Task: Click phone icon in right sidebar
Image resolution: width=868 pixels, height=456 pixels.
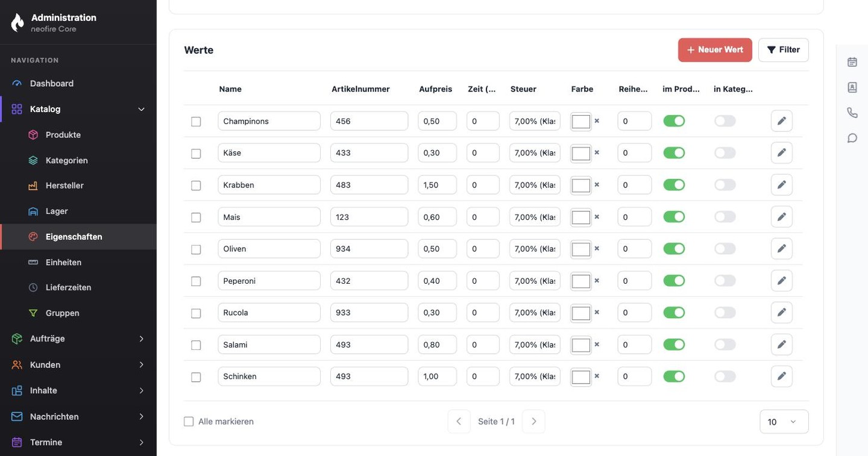Action: [x=852, y=113]
